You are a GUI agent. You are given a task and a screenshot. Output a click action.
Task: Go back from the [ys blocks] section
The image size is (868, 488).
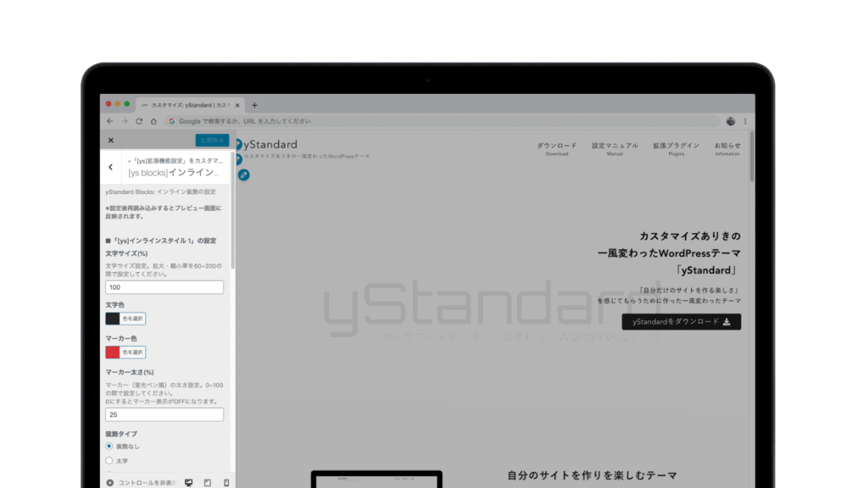click(x=111, y=167)
